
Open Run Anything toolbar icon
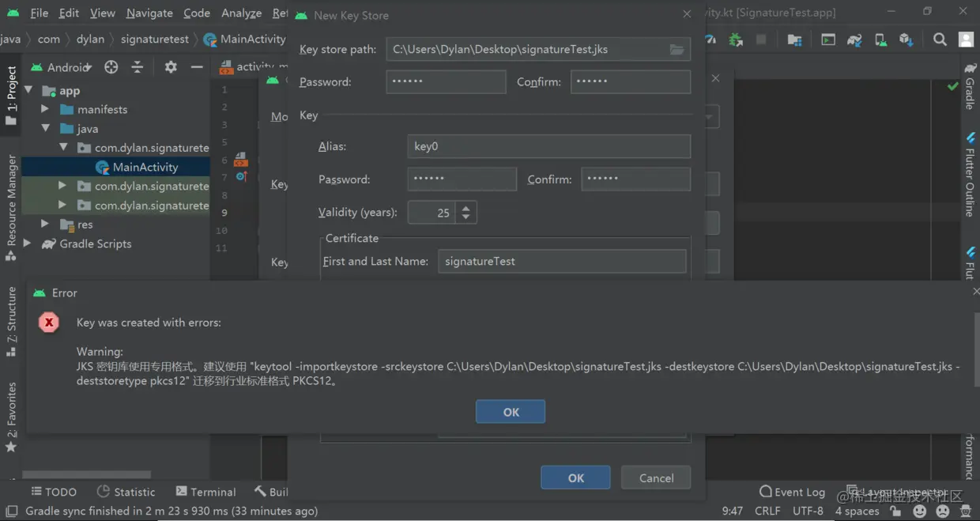[828, 40]
